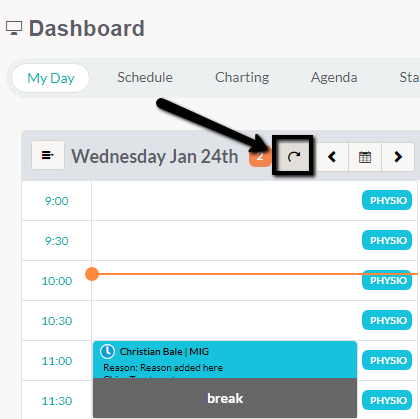Screen dimensions: 420x419
Task: Go to the previous day arrow
Action: 332,157
